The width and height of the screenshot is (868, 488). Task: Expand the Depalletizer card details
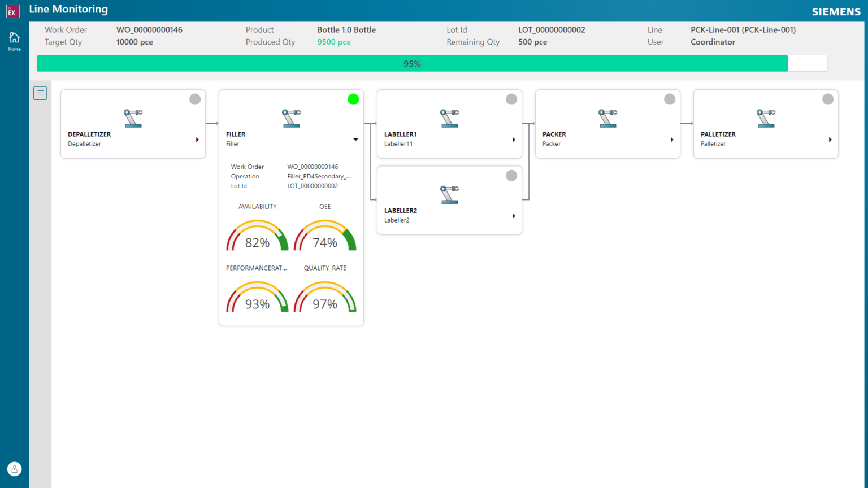pyautogui.click(x=197, y=140)
